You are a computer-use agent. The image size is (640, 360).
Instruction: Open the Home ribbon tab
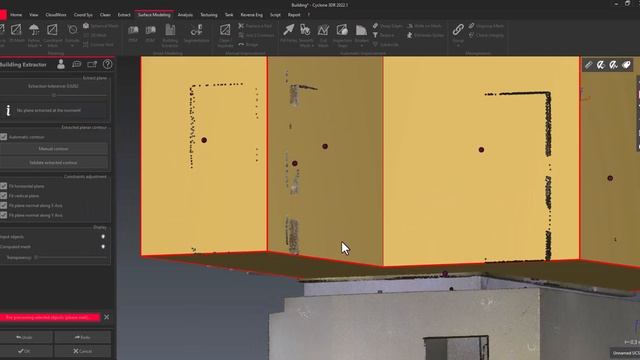click(x=16, y=15)
